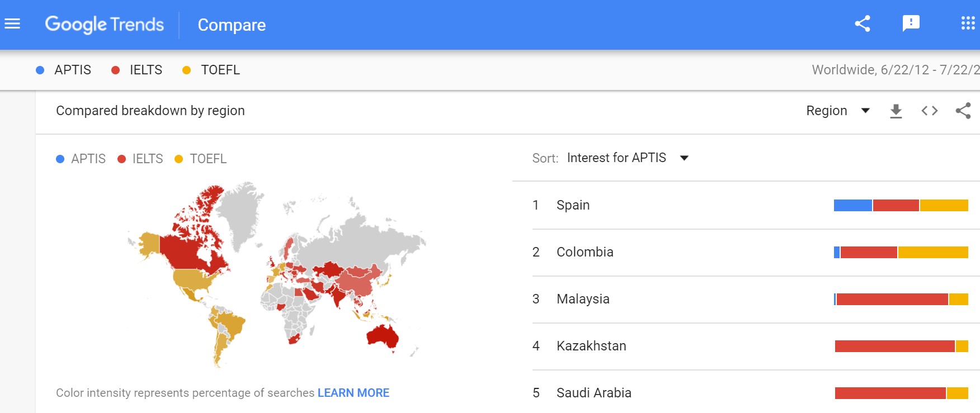This screenshot has width=980, height=413.
Task: Share the region breakdown chart
Action: tap(963, 111)
